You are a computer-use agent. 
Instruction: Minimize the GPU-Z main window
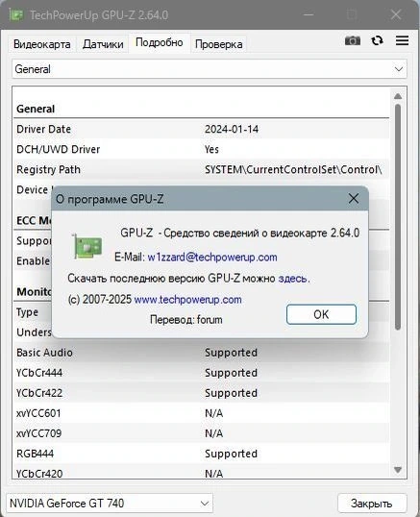click(309, 14)
